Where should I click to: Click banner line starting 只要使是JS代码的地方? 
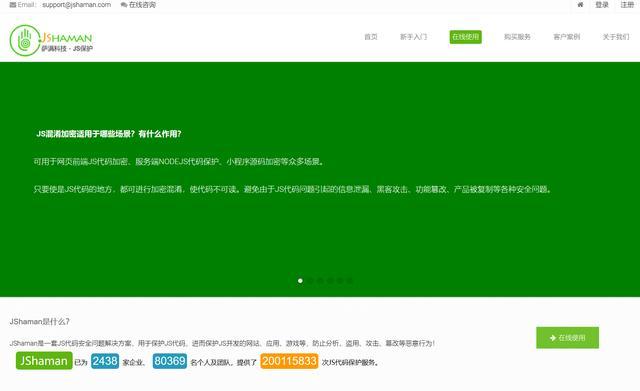pyautogui.click(x=293, y=189)
